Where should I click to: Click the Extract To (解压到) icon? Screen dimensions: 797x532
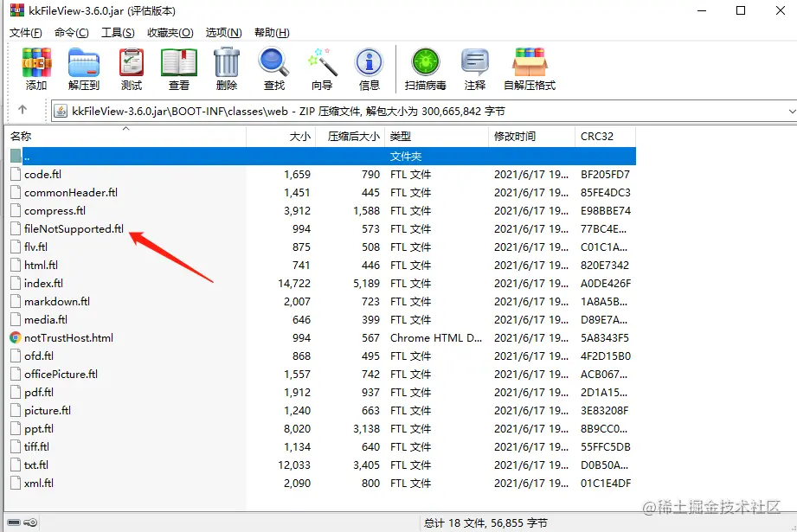coord(83,62)
